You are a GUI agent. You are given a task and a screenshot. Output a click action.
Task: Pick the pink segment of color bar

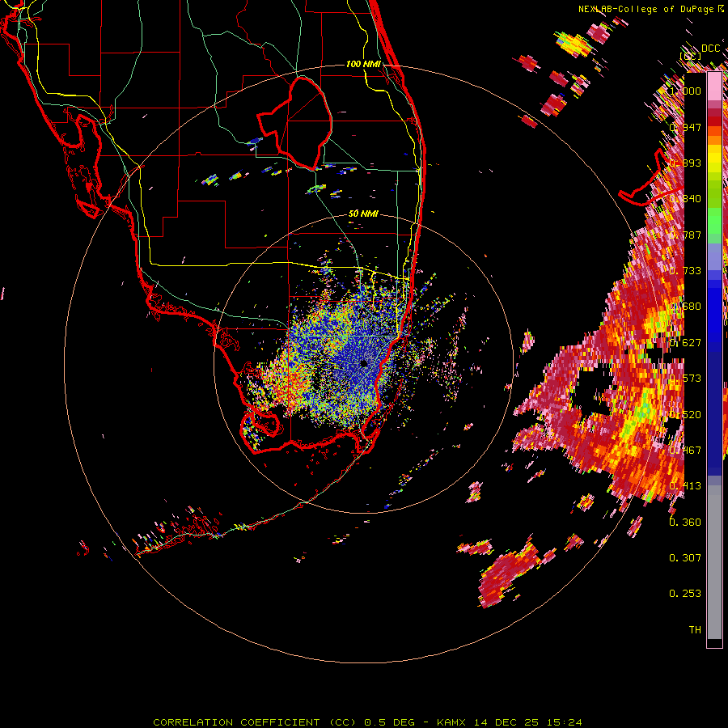coord(714,87)
